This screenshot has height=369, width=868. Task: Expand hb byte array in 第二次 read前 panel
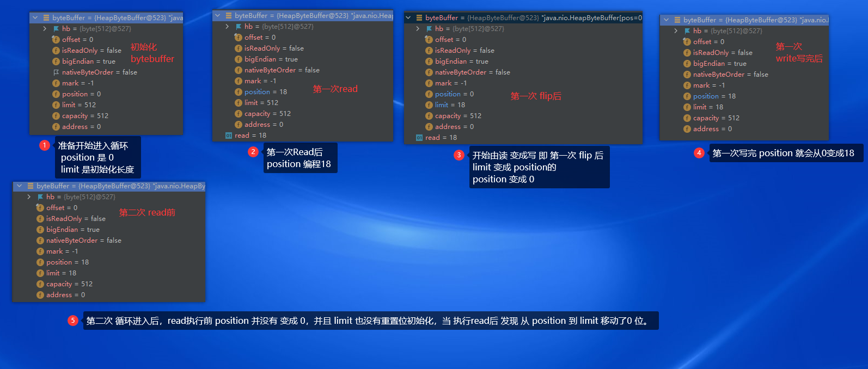pyautogui.click(x=29, y=197)
